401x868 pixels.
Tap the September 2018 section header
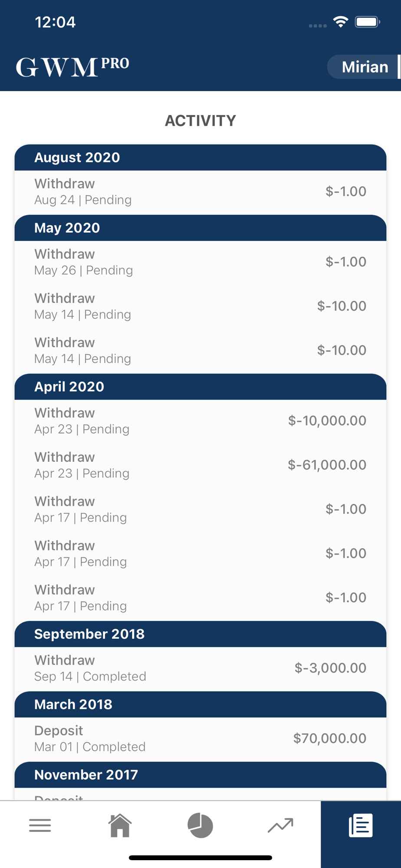[x=200, y=634]
